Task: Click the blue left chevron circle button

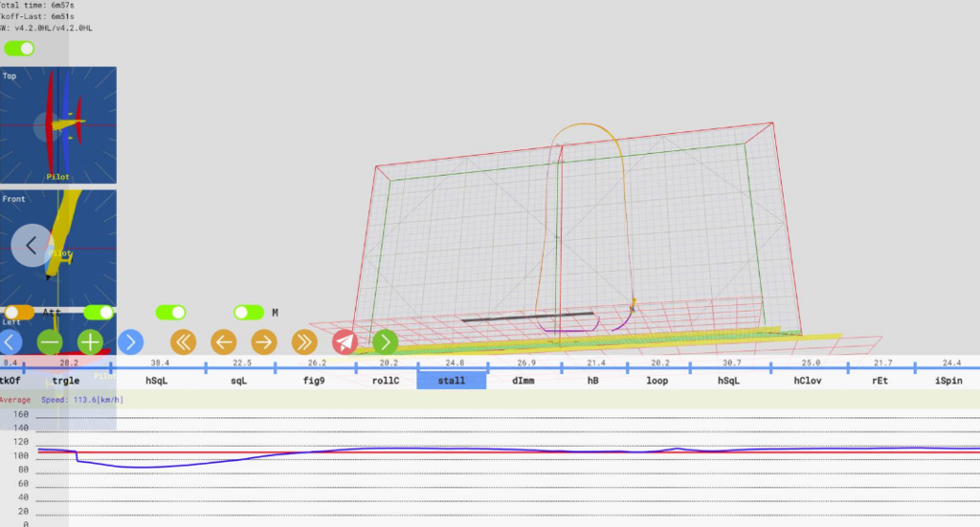Action: coord(10,342)
